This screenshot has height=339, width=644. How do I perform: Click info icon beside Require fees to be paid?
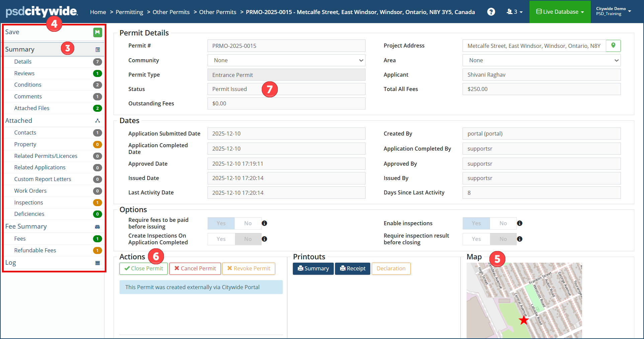(x=264, y=223)
